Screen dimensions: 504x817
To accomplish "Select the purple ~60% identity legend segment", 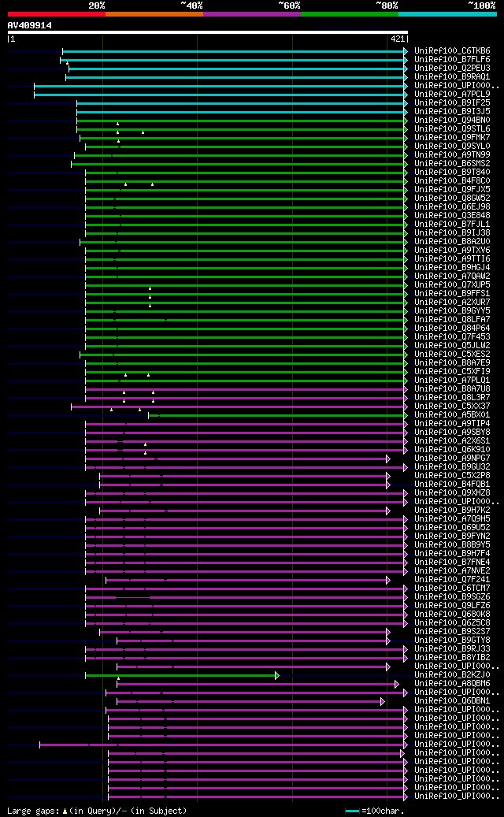I will click(252, 14).
